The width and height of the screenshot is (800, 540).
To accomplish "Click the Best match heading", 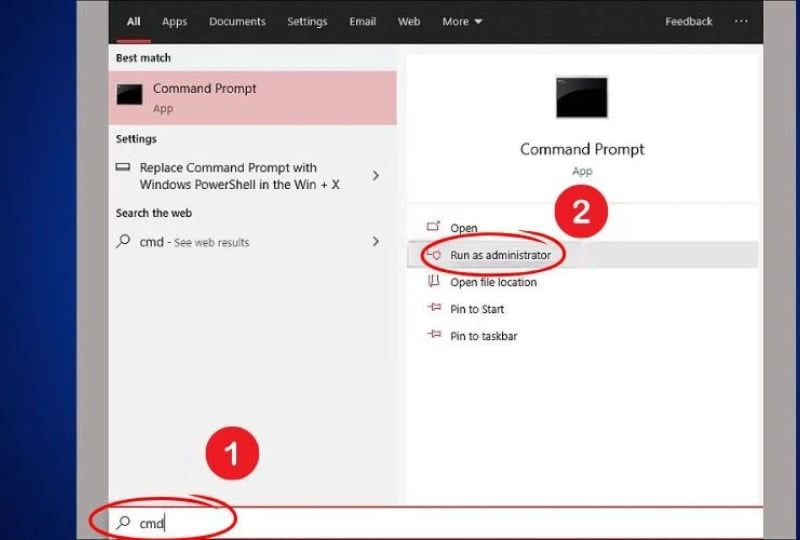I will click(x=143, y=58).
